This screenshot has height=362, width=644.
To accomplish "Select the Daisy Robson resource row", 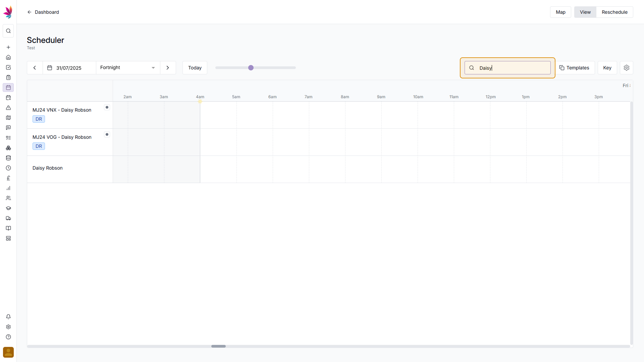I will point(70,169).
